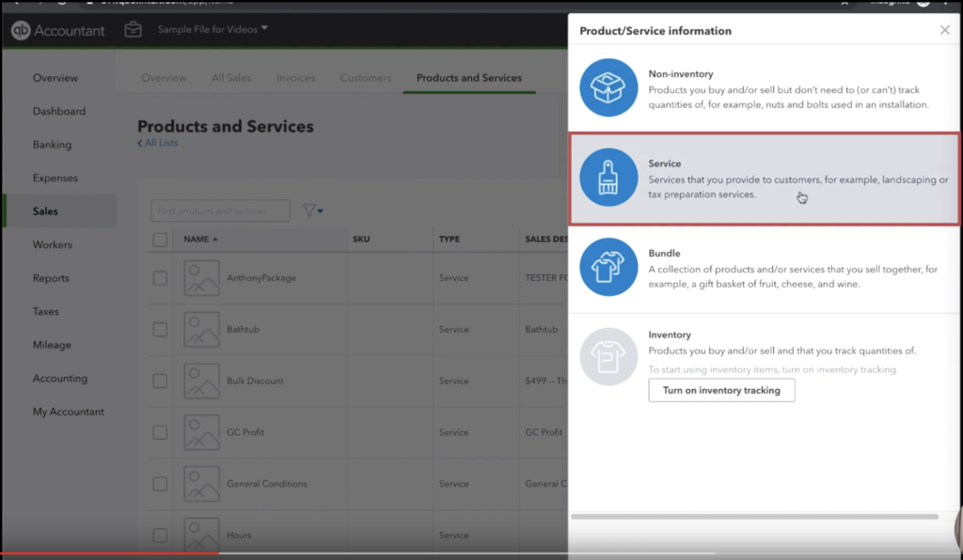Click the Find products and services field
This screenshot has width=963, height=560.
[220, 210]
